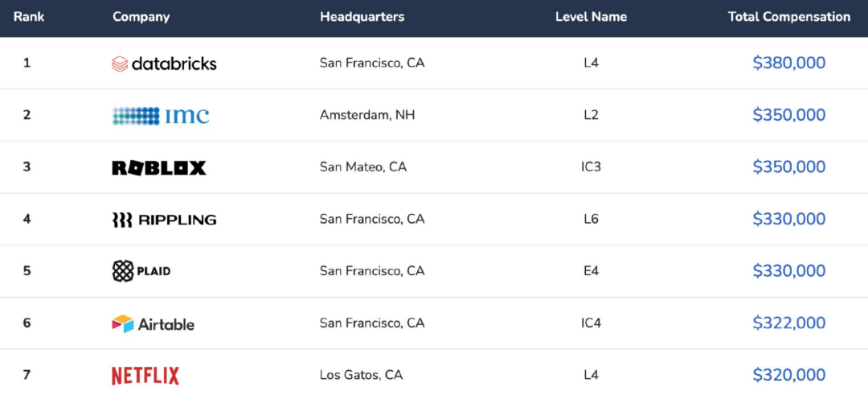Viewport: 868px width, 395px height.
Task: Sort by the Rank column header
Action: click(x=29, y=17)
